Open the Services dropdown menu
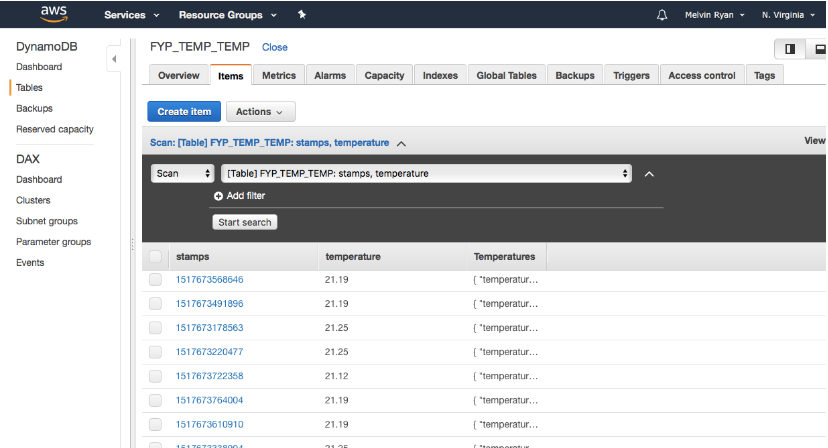This screenshot has height=448, width=828. 131,15
